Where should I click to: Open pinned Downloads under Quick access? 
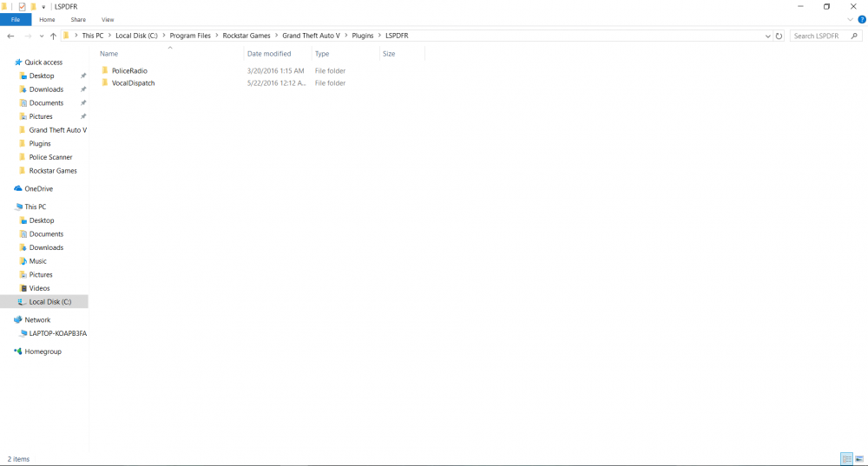pos(46,89)
